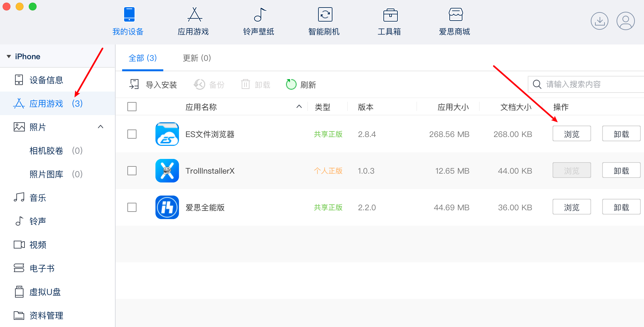Open 电子书 in the sidebar
Screen dimensions: 644x327
[x=57, y=268]
